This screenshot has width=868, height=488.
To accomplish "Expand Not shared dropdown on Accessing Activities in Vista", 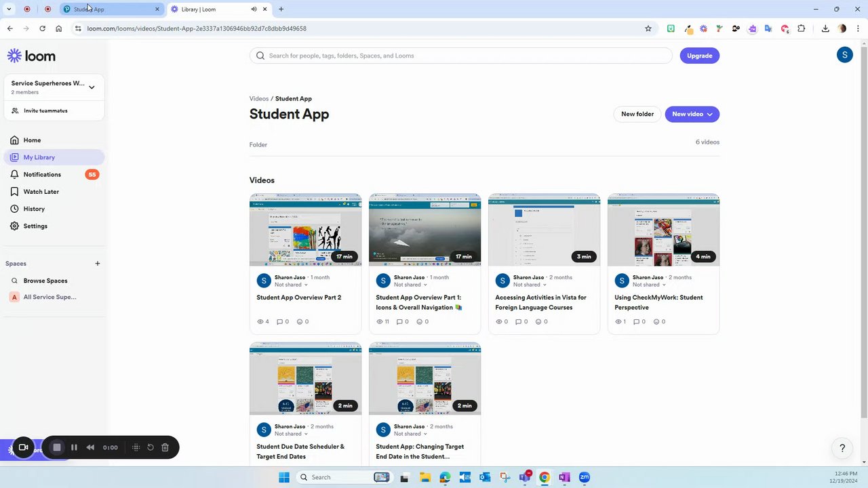I will (530, 285).
